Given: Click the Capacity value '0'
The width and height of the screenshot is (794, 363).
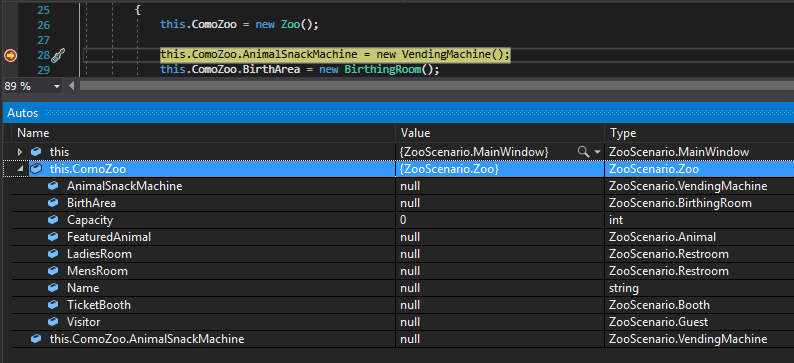Looking at the screenshot, I should point(403,220).
